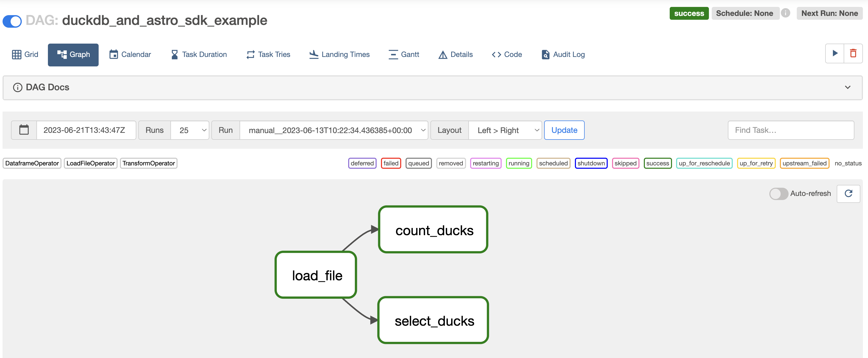Viewport: 868px width, 358px height.
Task: Delete the DAG using trash icon
Action: coord(853,53)
